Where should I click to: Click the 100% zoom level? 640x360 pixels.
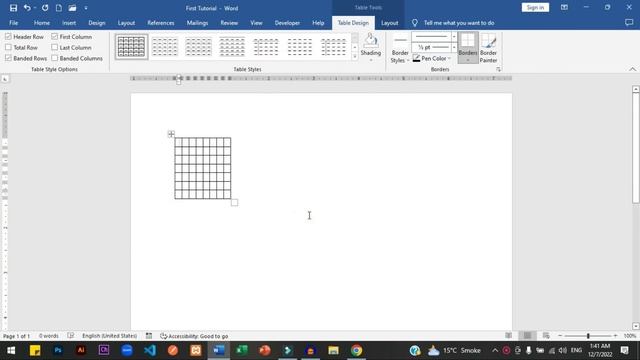pos(630,336)
